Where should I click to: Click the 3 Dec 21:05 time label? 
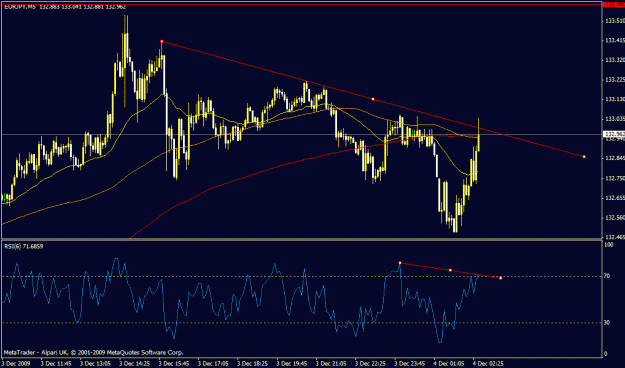pyautogui.click(x=331, y=364)
